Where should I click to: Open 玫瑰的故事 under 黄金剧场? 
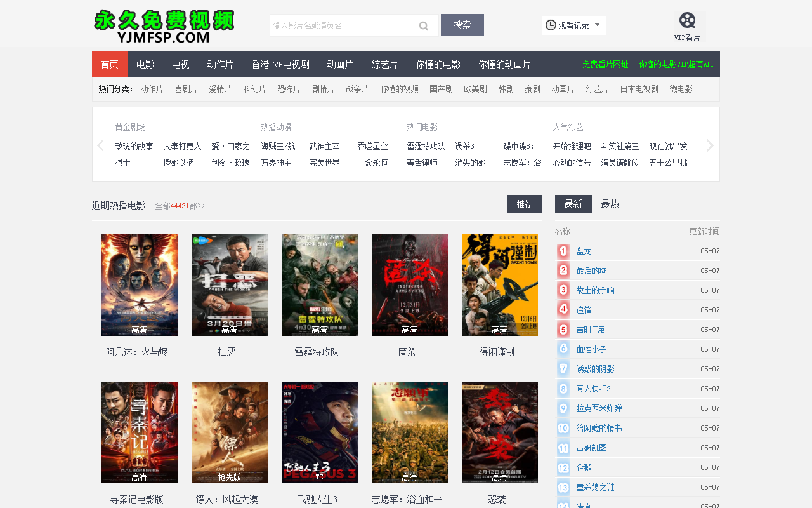coord(134,146)
